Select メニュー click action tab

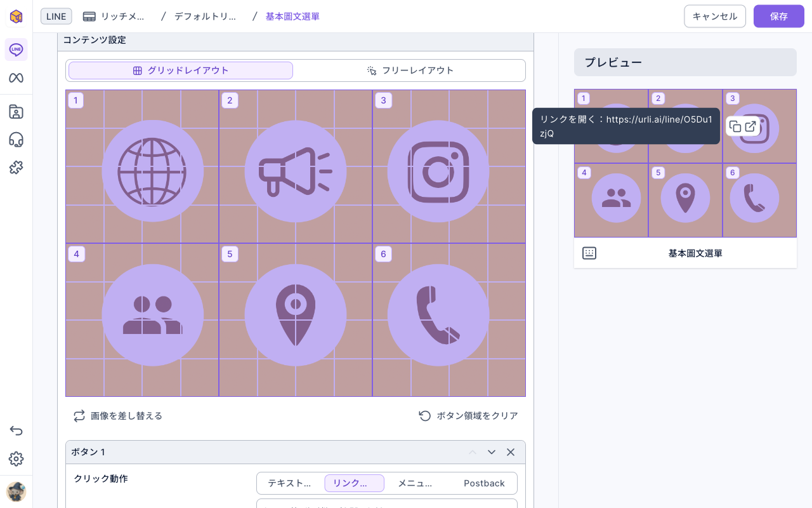tap(416, 483)
